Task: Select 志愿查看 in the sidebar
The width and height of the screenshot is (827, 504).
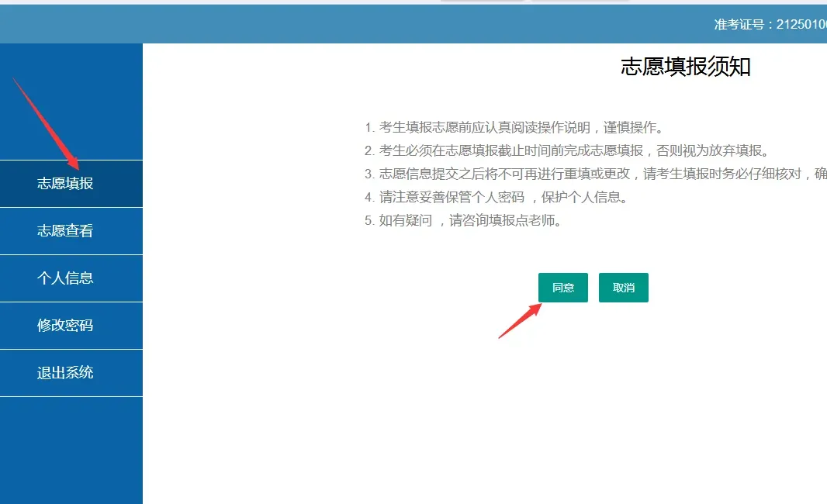Action: [x=71, y=231]
